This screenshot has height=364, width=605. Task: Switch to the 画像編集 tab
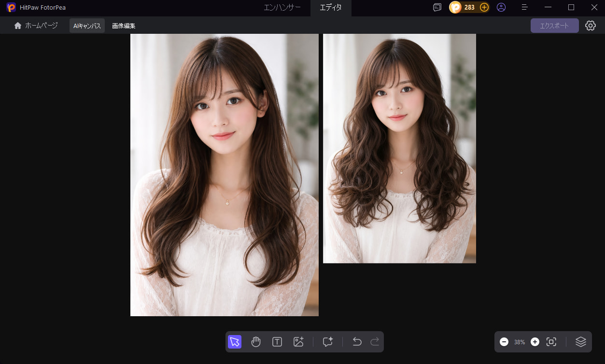tap(124, 26)
